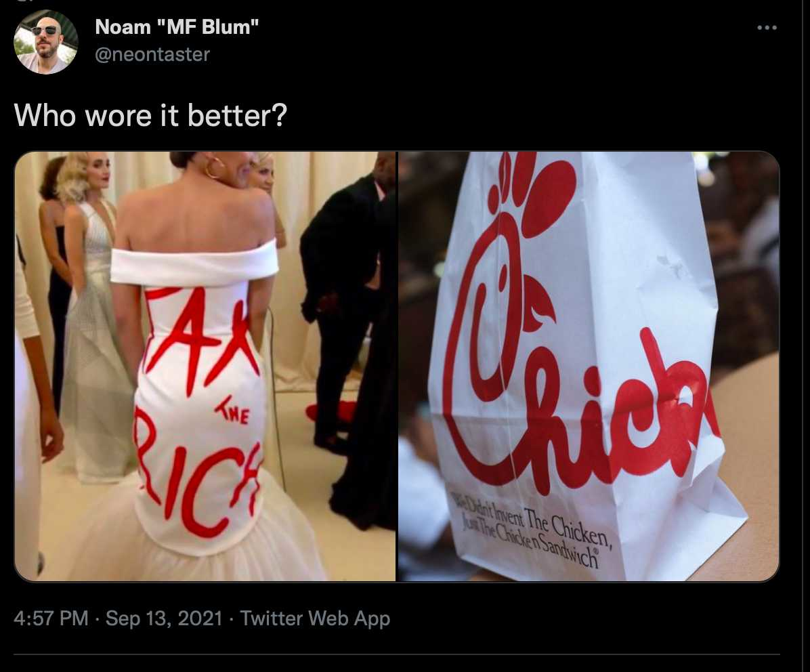The width and height of the screenshot is (810, 672).
Task: Click the horizontal separator below the timestamp
Action: click(397, 654)
